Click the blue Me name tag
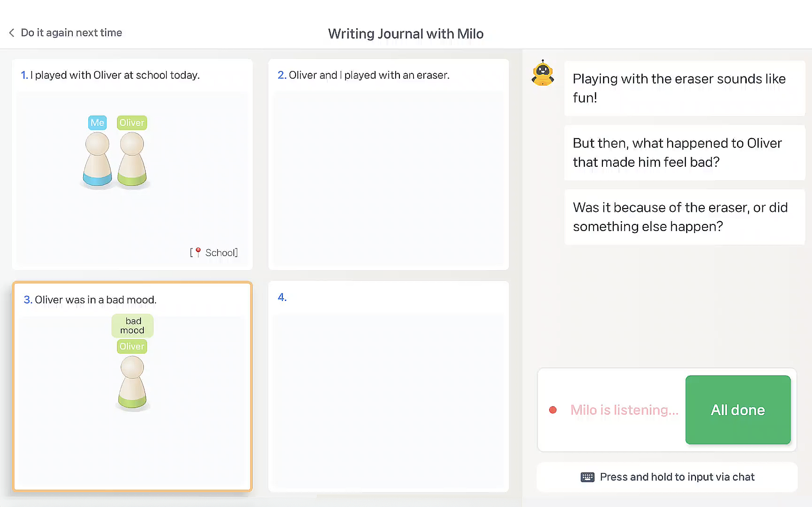The image size is (812, 507). [x=97, y=122]
